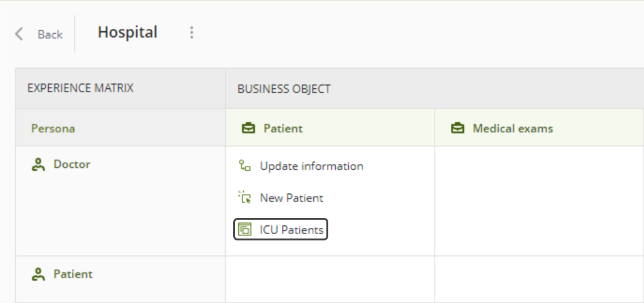Click the back chevron arrow icon
This screenshot has height=303, width=644.
click(19, 34)
